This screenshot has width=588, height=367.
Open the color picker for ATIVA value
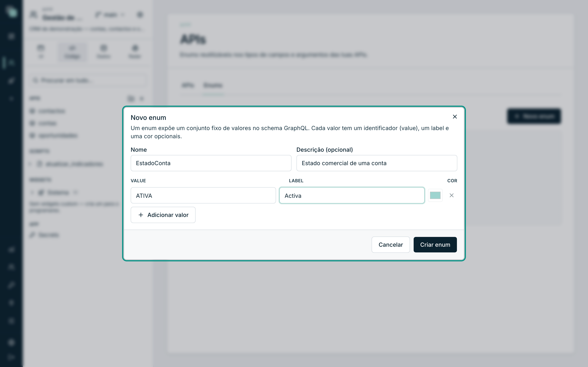click(435, 195)
